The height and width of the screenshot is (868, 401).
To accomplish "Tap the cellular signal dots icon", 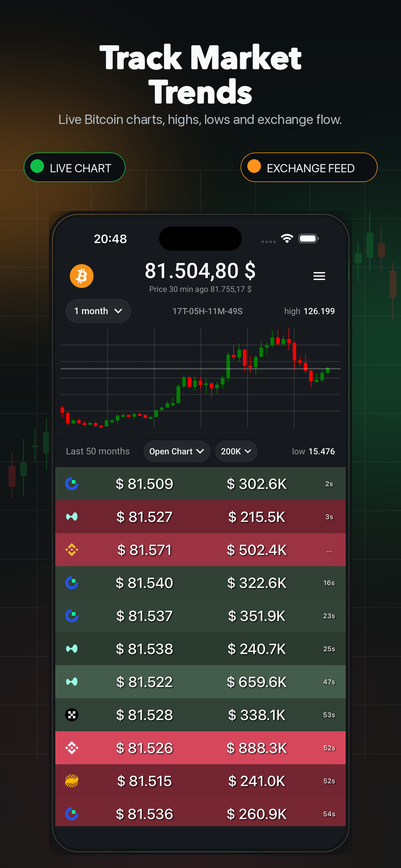I will pos(268,242).
